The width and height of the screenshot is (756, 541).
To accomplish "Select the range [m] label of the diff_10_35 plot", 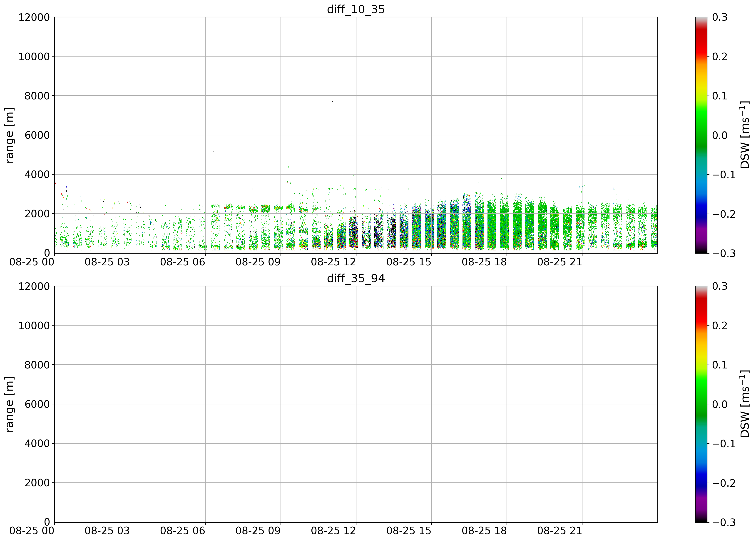I will (10, 135).
